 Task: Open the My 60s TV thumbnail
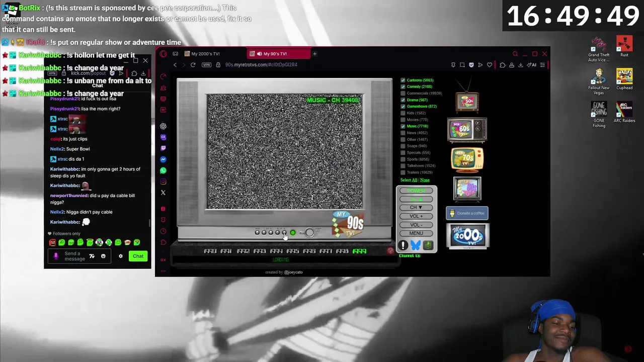tap(467, 130)
